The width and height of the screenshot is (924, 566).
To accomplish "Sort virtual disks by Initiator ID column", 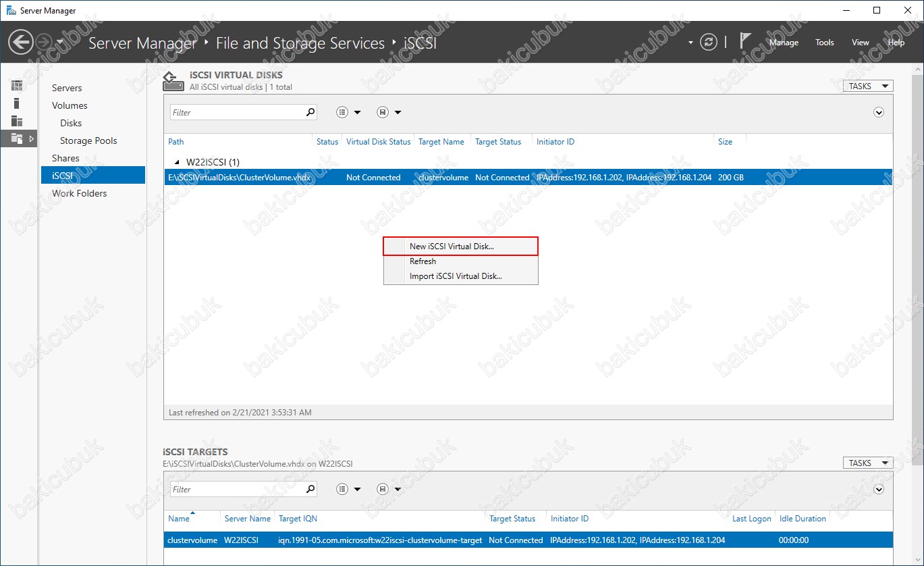I will click(x=555, y=142).
